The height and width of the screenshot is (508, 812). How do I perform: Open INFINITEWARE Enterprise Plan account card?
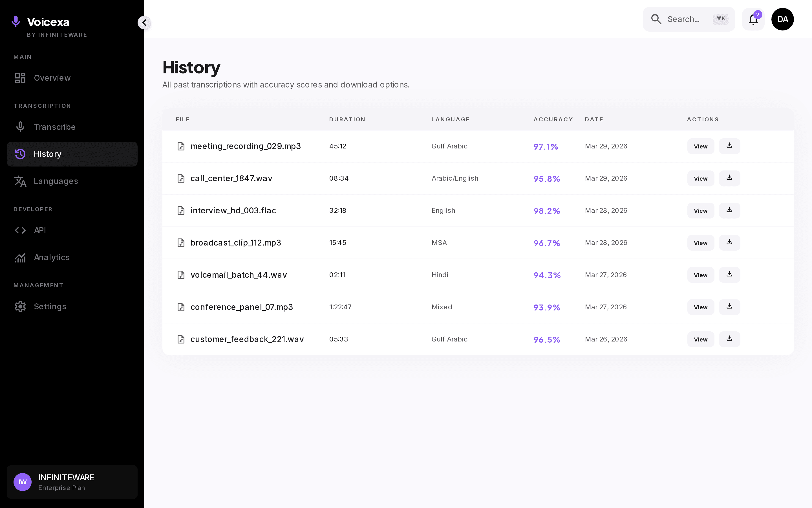tap(72, 482)
